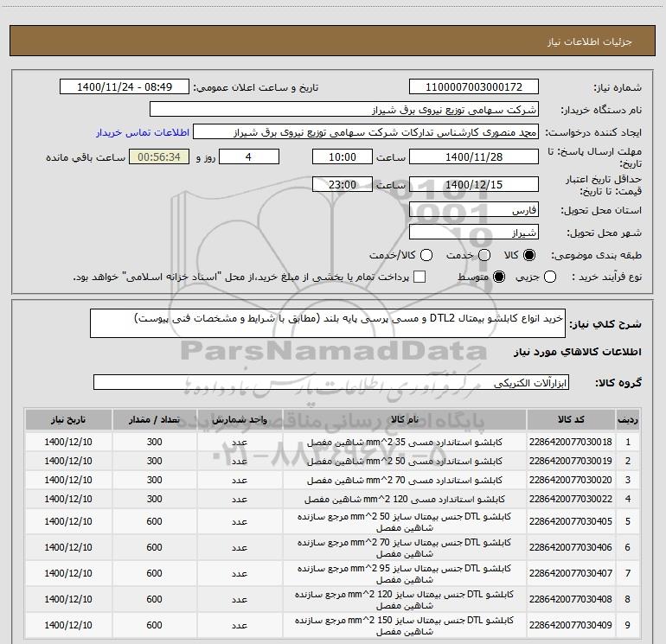
Task: Click the شرح کلی نیاز description box
Action: coord(328,323)
